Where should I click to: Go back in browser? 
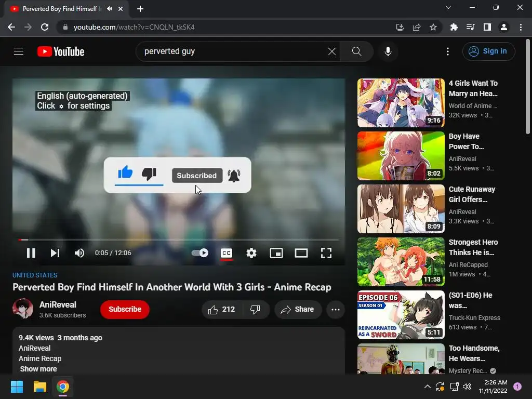(11, 27)
